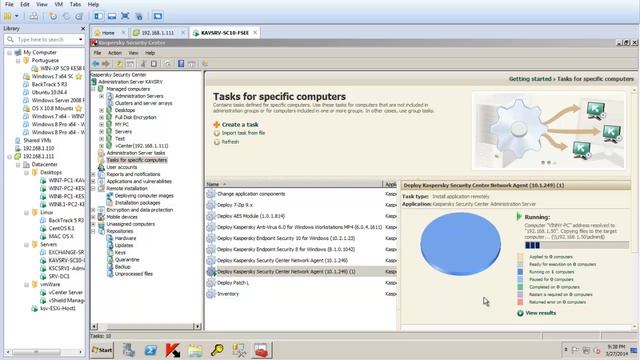Open the red toolbox icon in taskbar
The width and height of the screenshot is (640, 360).
click(261, 350)
